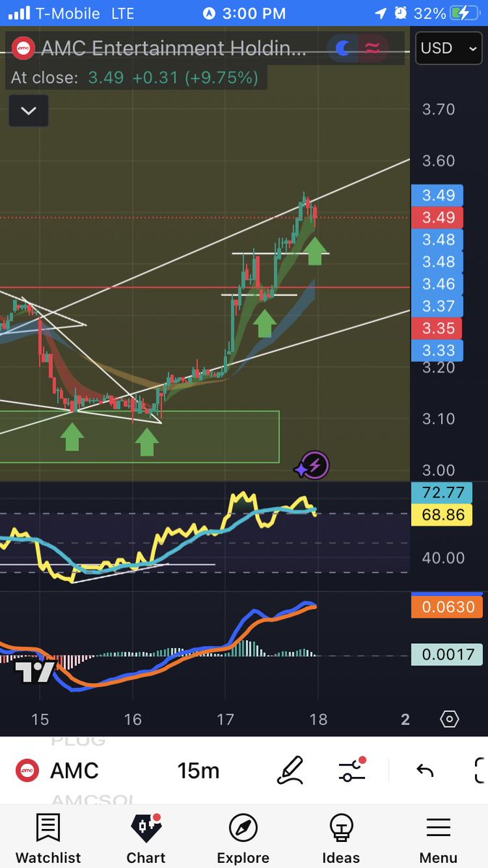Viewport: 488px width, 868px height.
Task: Tap the moon session icon
Action: [x=343, y=48]
